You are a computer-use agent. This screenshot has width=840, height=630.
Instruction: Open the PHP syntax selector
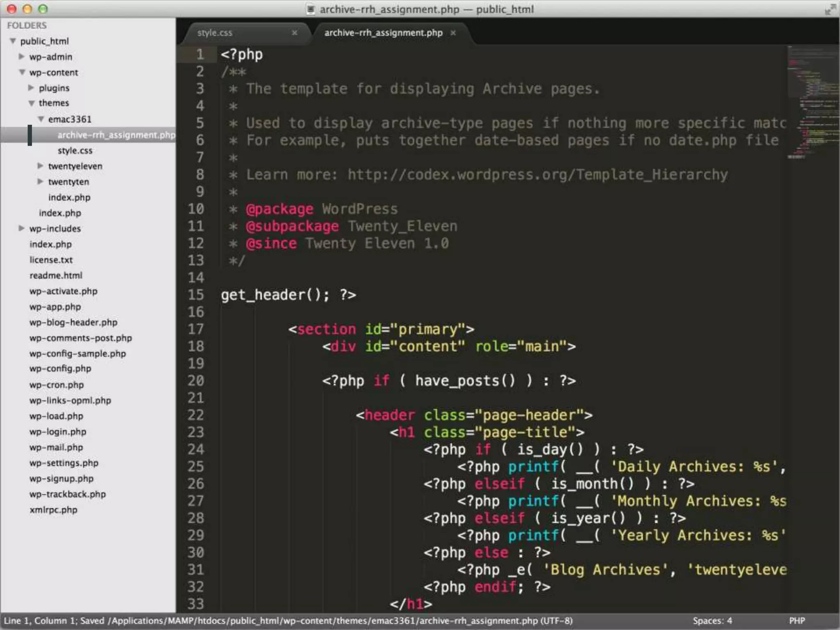click(797, 621)
